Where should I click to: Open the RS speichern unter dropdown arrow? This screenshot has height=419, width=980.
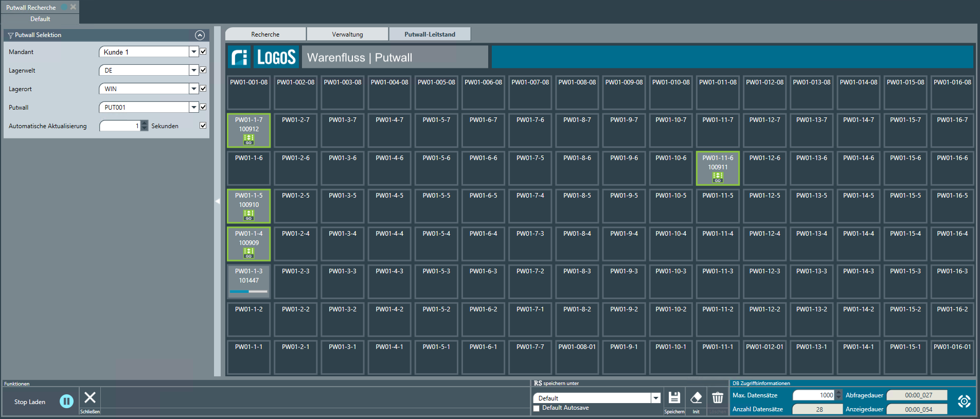tap(656, 398)
